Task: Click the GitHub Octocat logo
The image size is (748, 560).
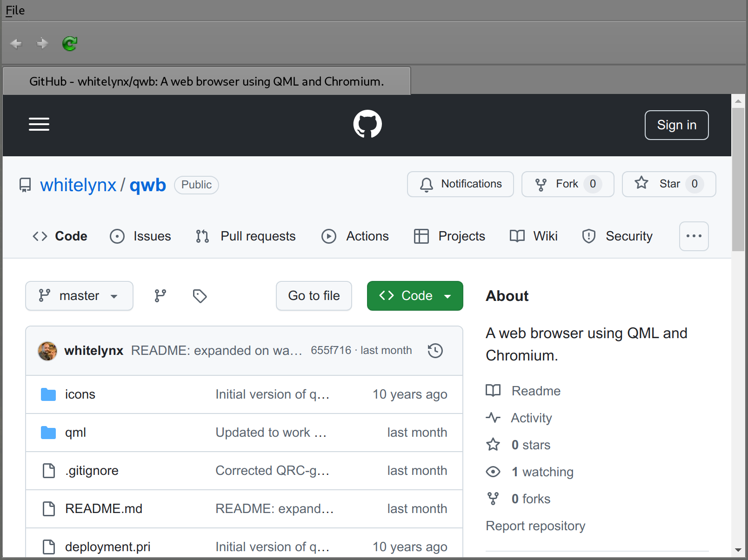Action: [367, 124]
